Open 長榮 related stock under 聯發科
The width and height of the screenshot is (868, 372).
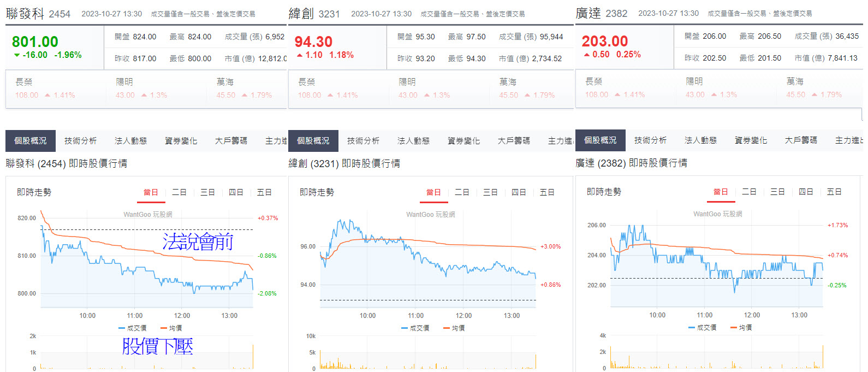[x=56, y=88]
